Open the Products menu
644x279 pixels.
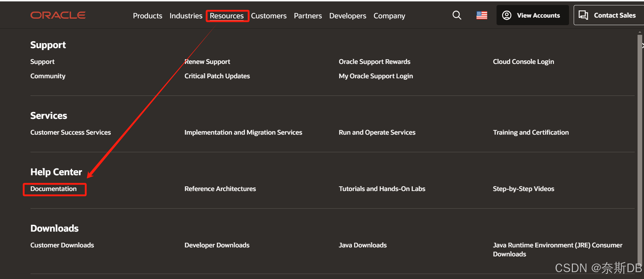click(147, 16)
